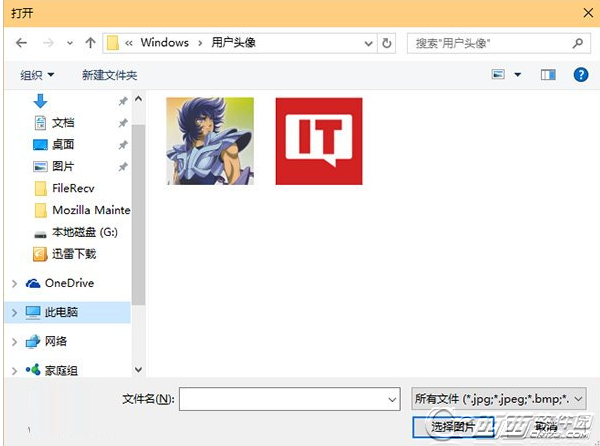Unpin the 图片 pin icon
This screenshot has height=446, width=600.
(x=122, y=167)
